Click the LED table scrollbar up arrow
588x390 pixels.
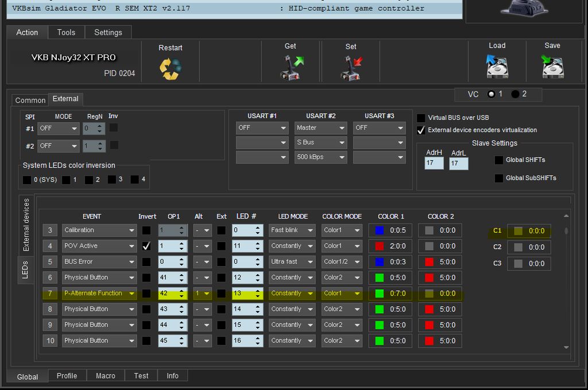pos(566,216)
